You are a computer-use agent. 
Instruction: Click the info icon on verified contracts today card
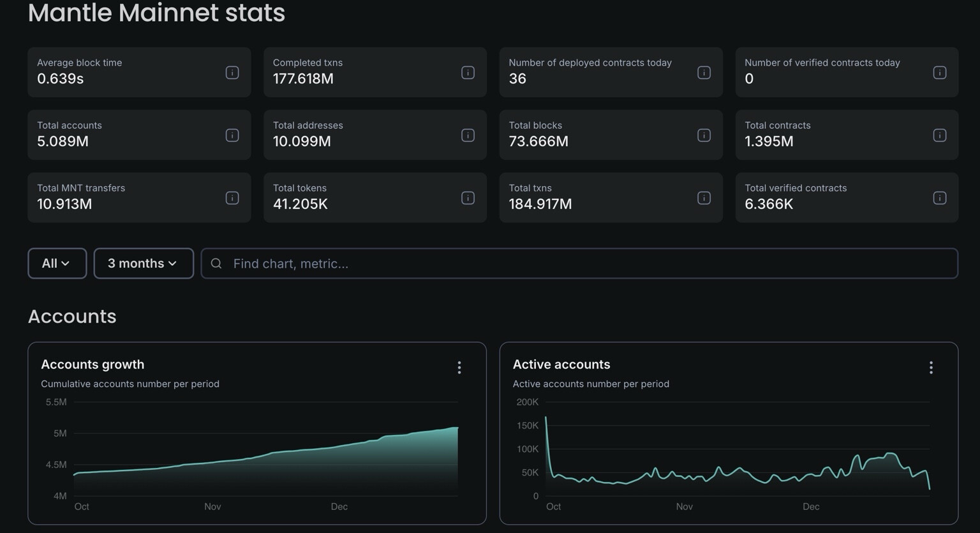(939, 73)
